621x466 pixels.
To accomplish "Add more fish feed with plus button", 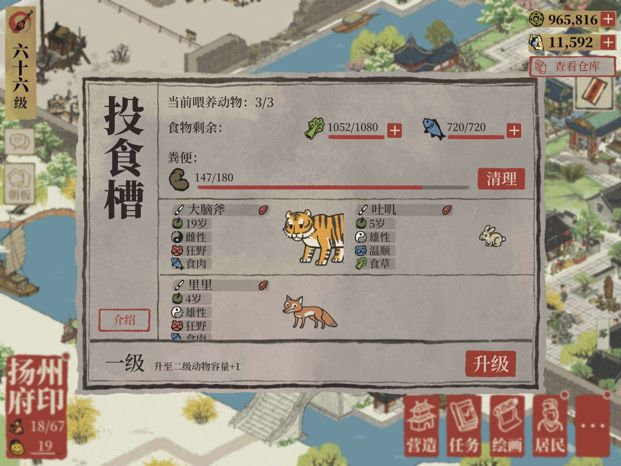I will [x=514, y=130].
